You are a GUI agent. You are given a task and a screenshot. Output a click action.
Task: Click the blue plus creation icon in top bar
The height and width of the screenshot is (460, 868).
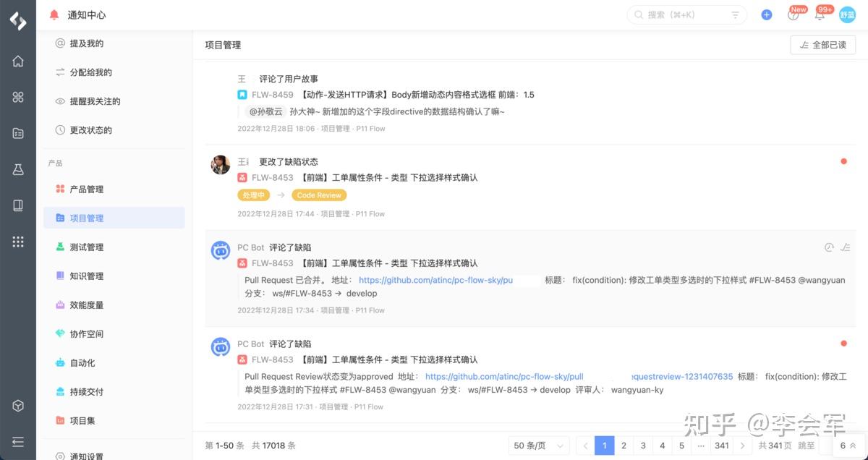click(x=766, y=14)
